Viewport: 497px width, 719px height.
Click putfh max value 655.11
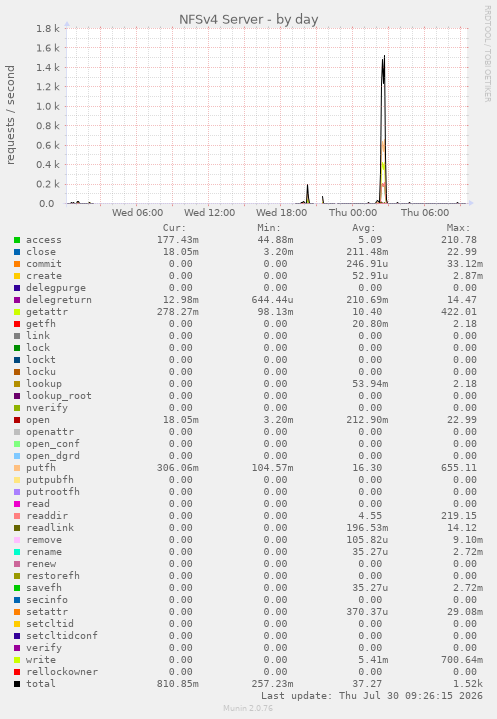point(459,468)
